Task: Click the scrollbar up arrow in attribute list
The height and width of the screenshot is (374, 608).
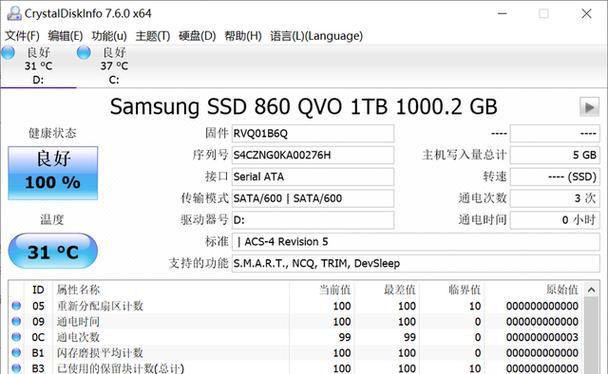Action: pos(591,290)
